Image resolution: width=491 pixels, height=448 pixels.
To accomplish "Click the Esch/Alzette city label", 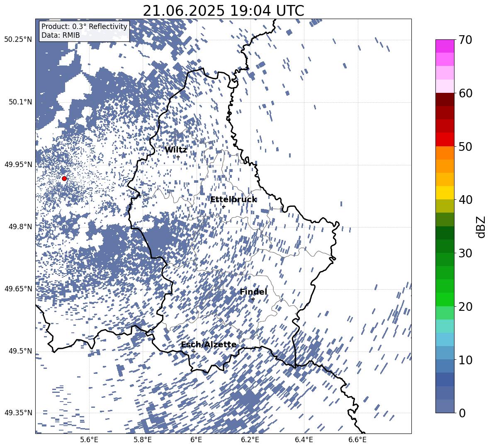I will [x=209, y=345].
